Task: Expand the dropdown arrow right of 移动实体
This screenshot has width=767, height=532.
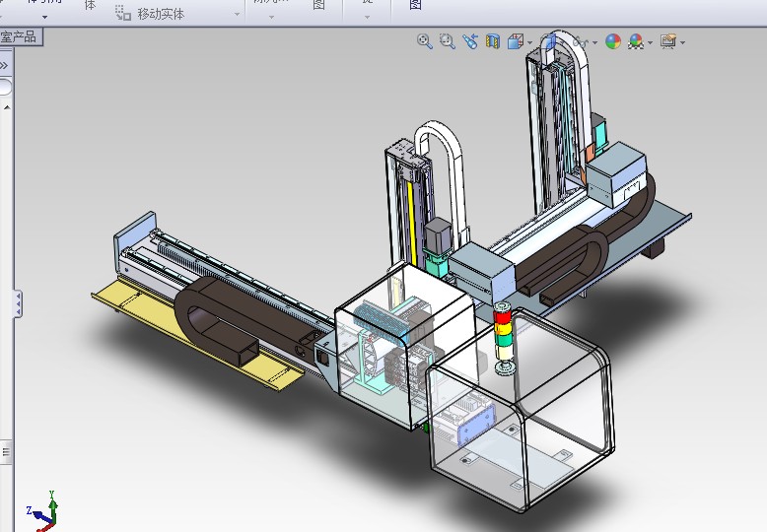Action: point(238,14)
